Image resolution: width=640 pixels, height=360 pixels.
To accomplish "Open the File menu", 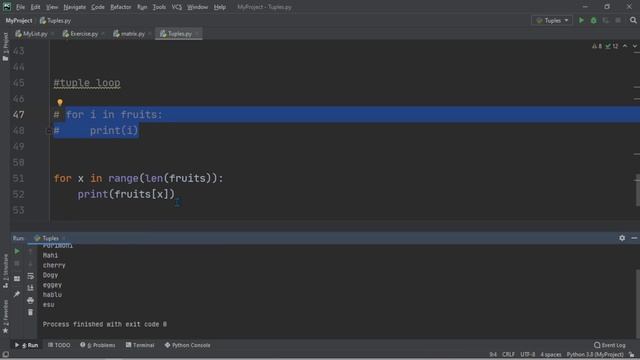I will pyautogui.click(x=20, y=7).
